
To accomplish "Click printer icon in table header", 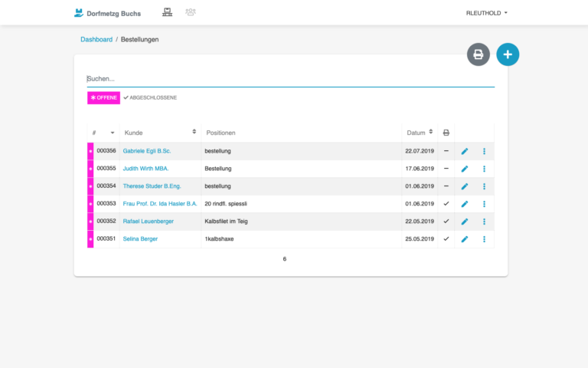I will click(446, 133).
